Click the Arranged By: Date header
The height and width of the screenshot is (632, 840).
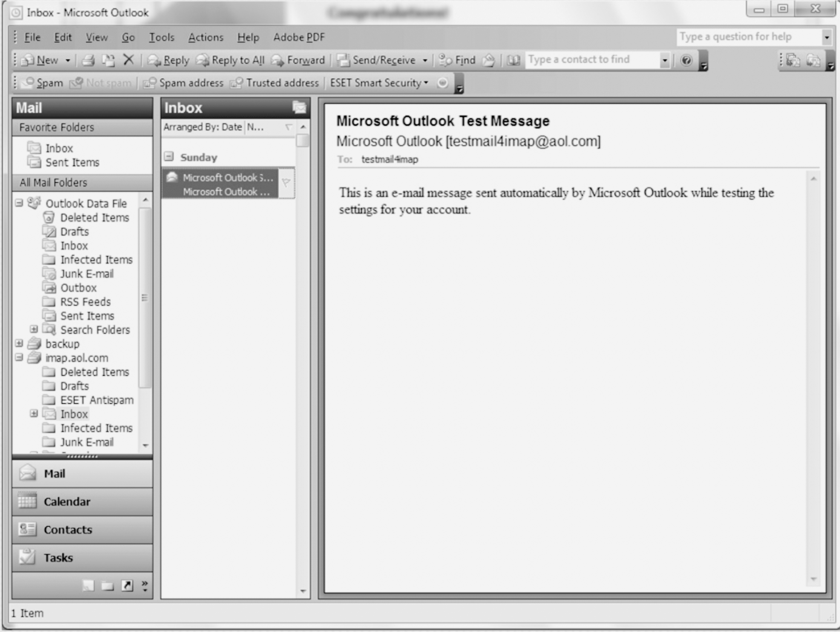point(203,127)
